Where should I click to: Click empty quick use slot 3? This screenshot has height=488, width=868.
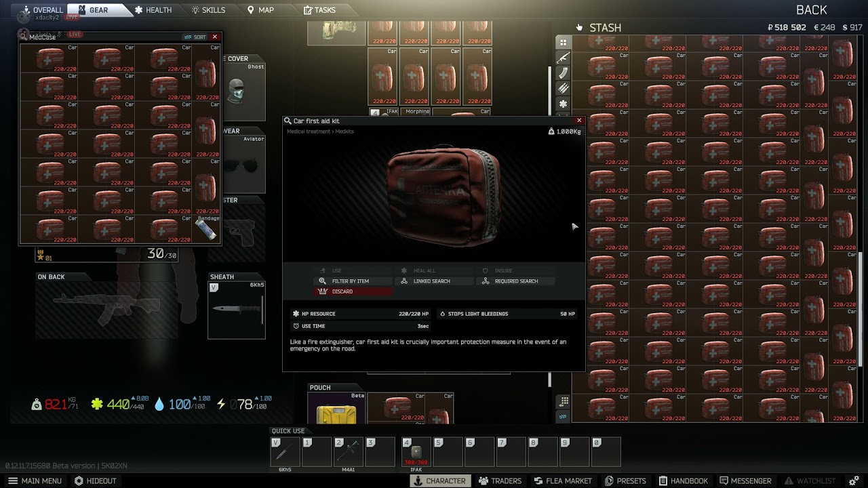(380, 452)
